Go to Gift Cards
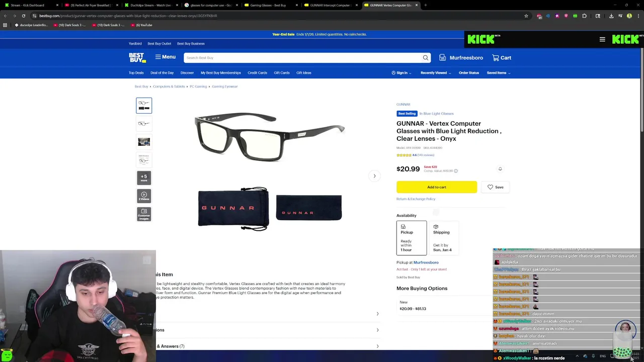The width and height of the screenshot is (644, 362). [x=282, y=73]
